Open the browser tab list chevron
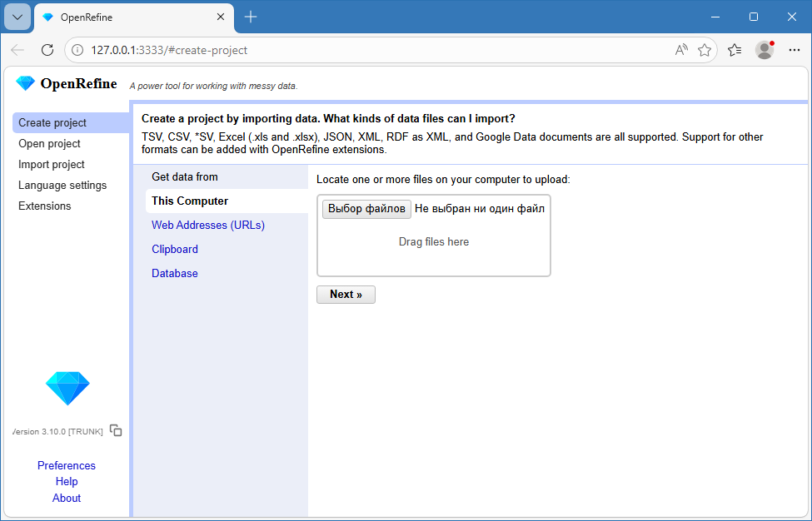 (x=17, y=17)
